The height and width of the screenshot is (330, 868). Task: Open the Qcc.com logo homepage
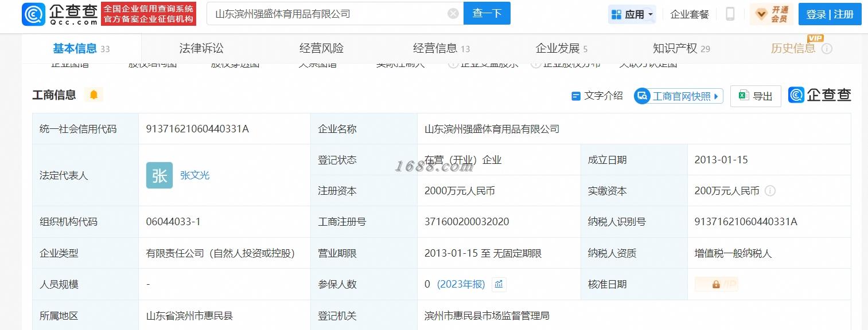click(60, 14)
